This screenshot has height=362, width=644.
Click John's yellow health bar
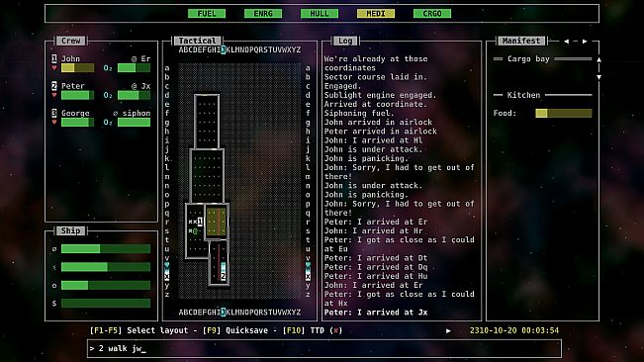(x=77, y=67)
